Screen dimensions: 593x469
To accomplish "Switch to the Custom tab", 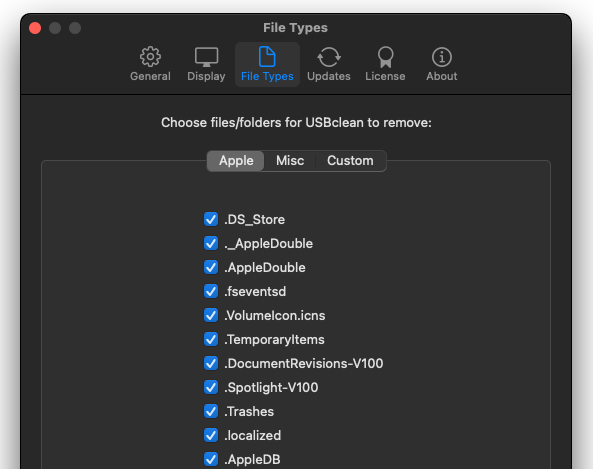I will tap(350, 161).
